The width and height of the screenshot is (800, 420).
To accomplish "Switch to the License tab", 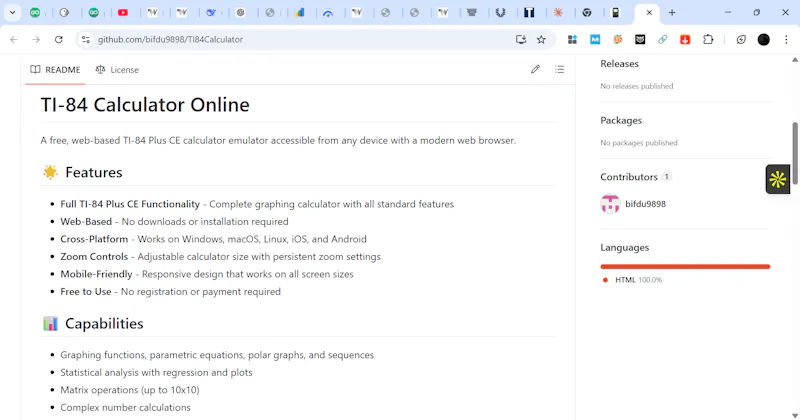I will click(x=117, y=70).
